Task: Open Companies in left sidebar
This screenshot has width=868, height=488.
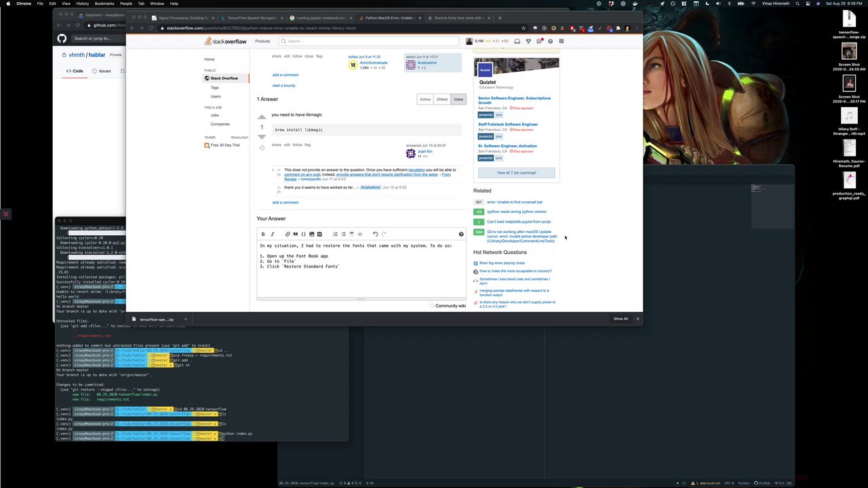Action: point(220,124)
